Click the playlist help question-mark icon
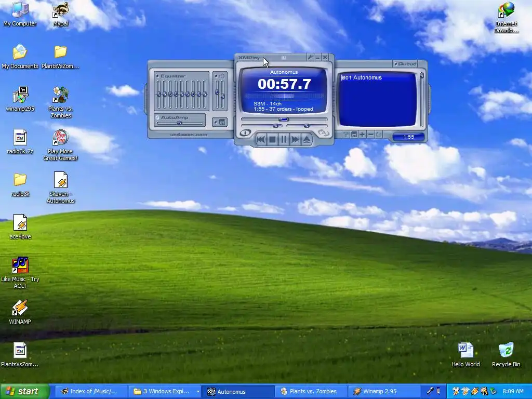Screen dimensions: 532x399 tap(345, 135)
